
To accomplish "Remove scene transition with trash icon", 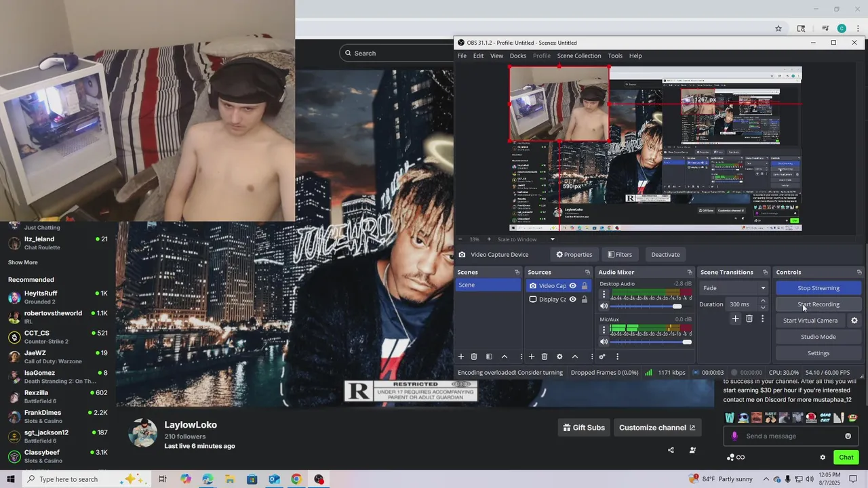I will coord(749,319).
